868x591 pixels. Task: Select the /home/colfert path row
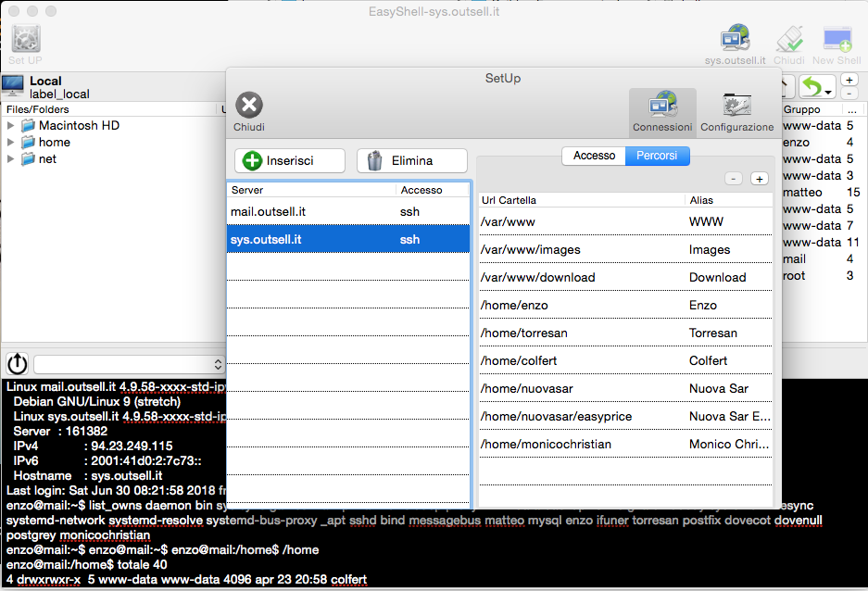[x=625, y=360]
